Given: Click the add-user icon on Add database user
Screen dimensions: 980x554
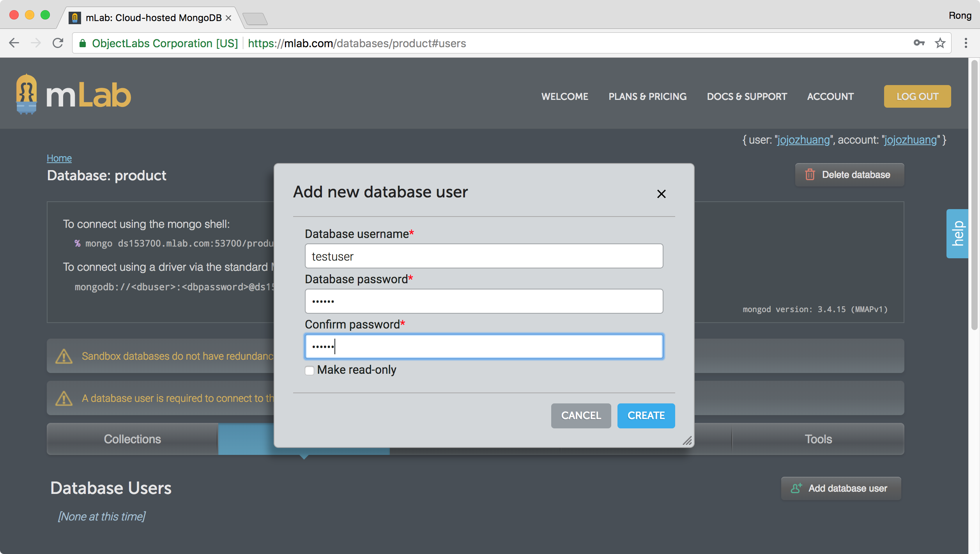Looking at the screenshot, I should (796, 488).
